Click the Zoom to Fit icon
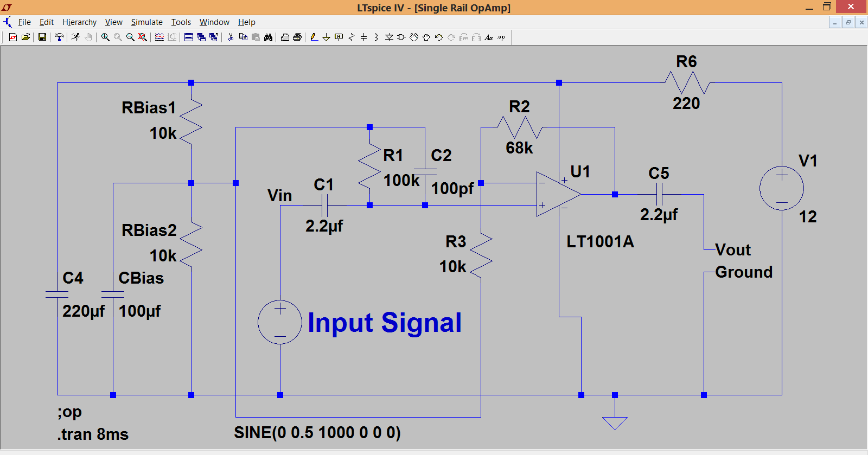The image size is (868, 455). click(142, 37)
